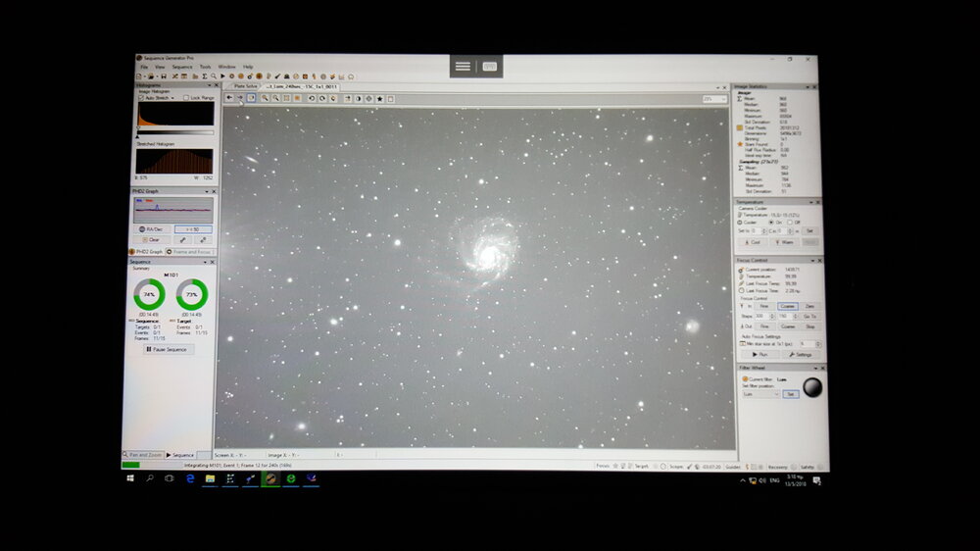Switch to the Plate Solve tab
This screenshot has height=551, width=980.
click(x=245, y=86)
